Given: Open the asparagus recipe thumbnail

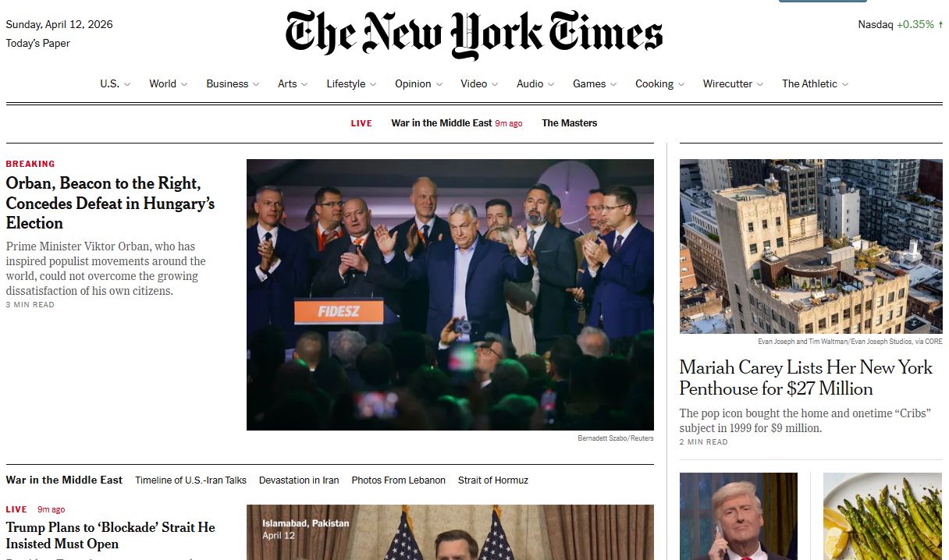Looking at the screenshot, I should [x=883, y=516].
